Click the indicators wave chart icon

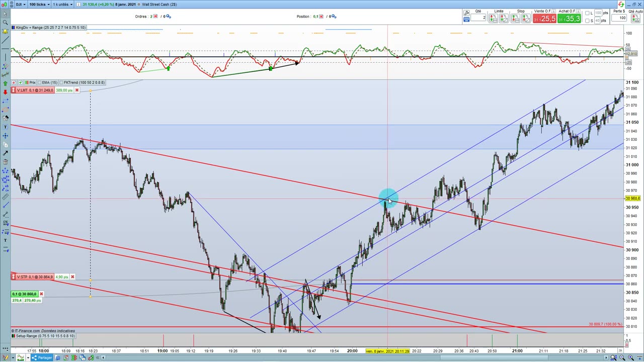[x=21, y=357]
